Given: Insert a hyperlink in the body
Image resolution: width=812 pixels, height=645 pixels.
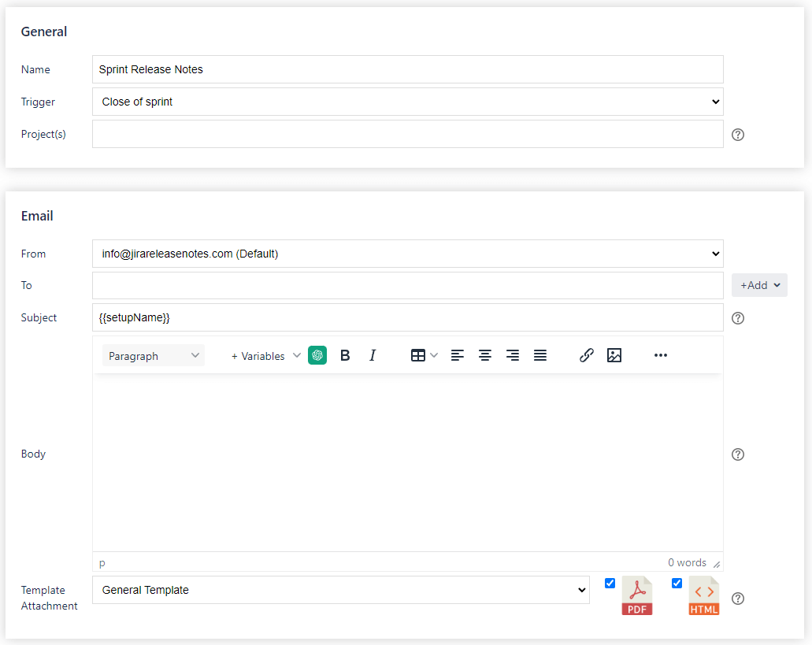Looking at the screenshot, I should pos(586,355).
